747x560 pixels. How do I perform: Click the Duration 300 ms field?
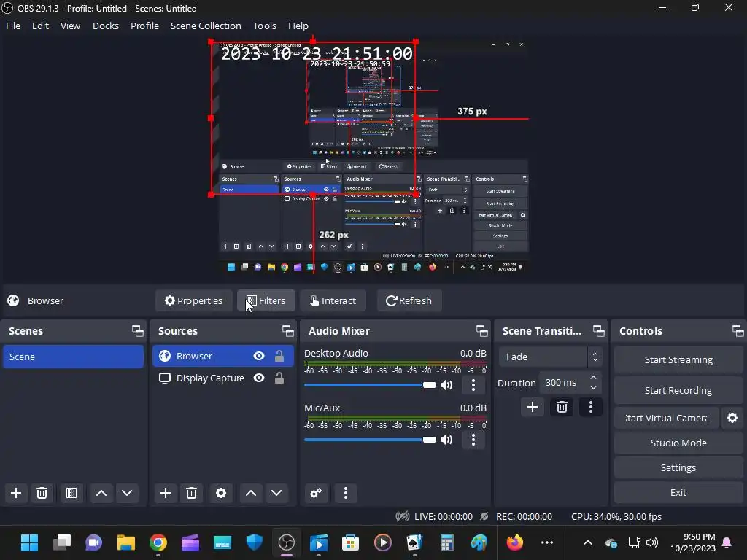click(x=570, y=383)
